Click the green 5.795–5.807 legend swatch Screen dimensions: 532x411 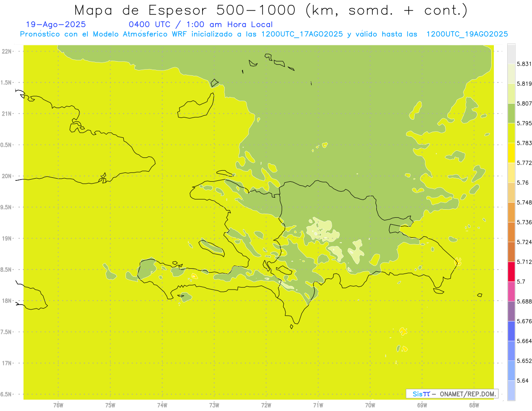(511, 113)
